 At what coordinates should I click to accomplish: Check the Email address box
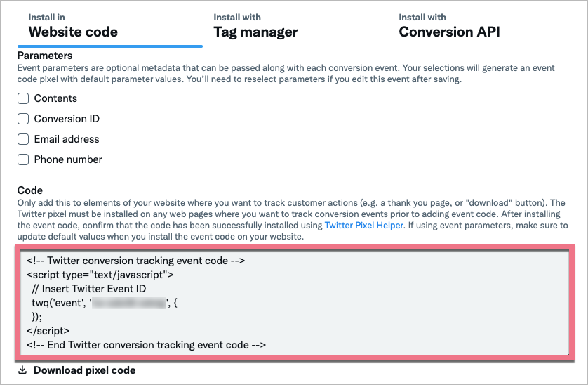click(23, 140)
